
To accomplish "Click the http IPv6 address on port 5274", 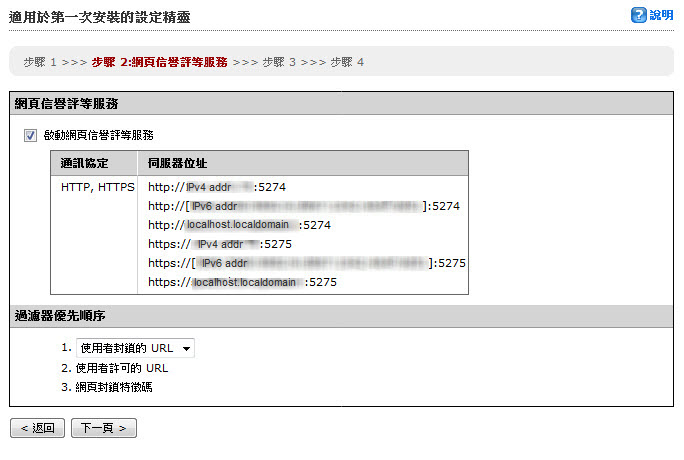I will [x=303, y=206].
